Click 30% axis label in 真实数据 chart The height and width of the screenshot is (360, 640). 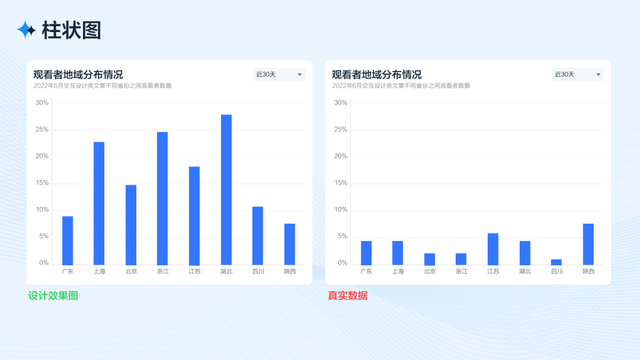(341, 102)
